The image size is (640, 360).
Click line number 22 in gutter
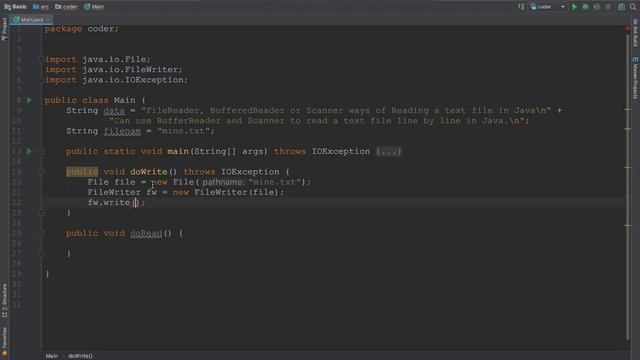tap(16, 202)
